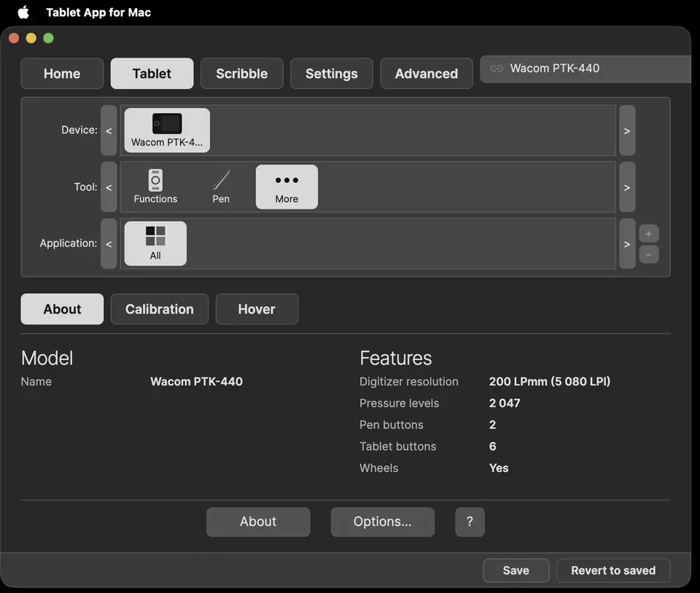Open the question mark help button
Image resolution: width=700 pixels, height=593 pixels.
pos(470,522)
